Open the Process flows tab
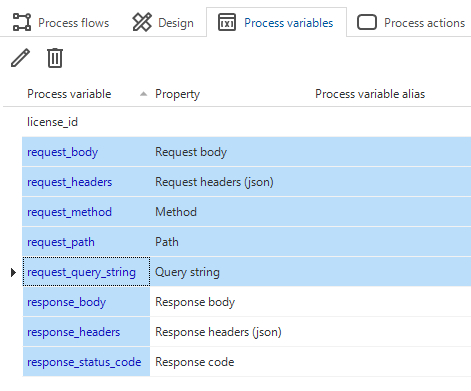 [x=61, y=23]
